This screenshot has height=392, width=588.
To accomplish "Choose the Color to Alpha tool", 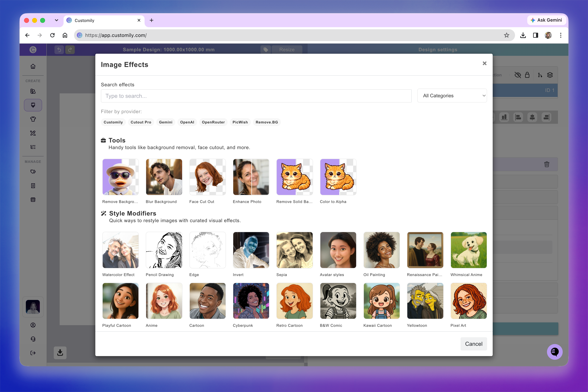I will click(x=338, y=177).
